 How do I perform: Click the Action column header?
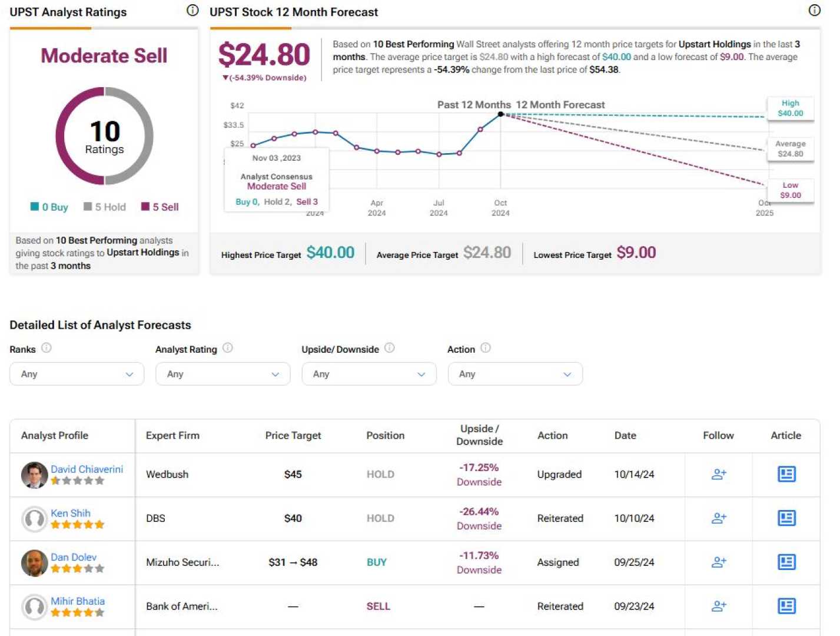pyautogui.click(x=552, y=435)
